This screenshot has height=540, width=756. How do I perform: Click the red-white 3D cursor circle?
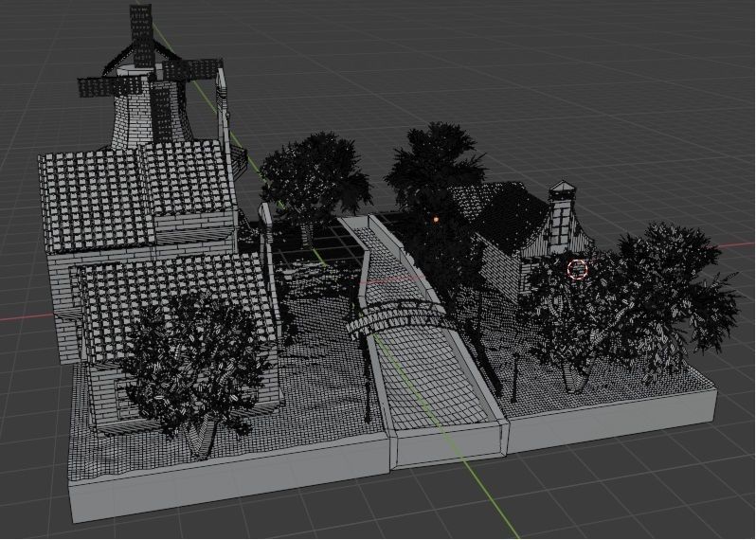pos(577,269)
